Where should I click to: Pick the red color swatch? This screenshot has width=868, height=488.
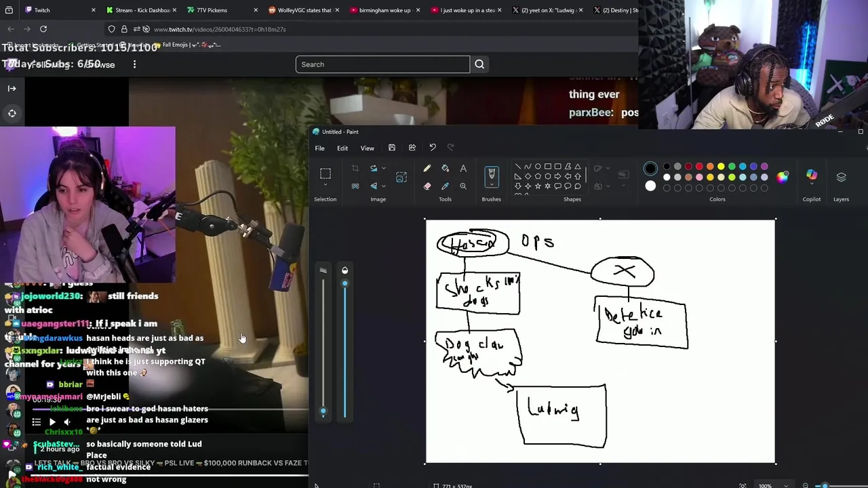[699, 166]
